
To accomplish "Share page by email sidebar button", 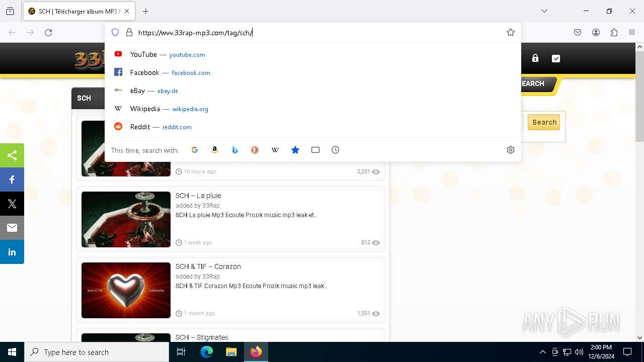I will point(12,228).
